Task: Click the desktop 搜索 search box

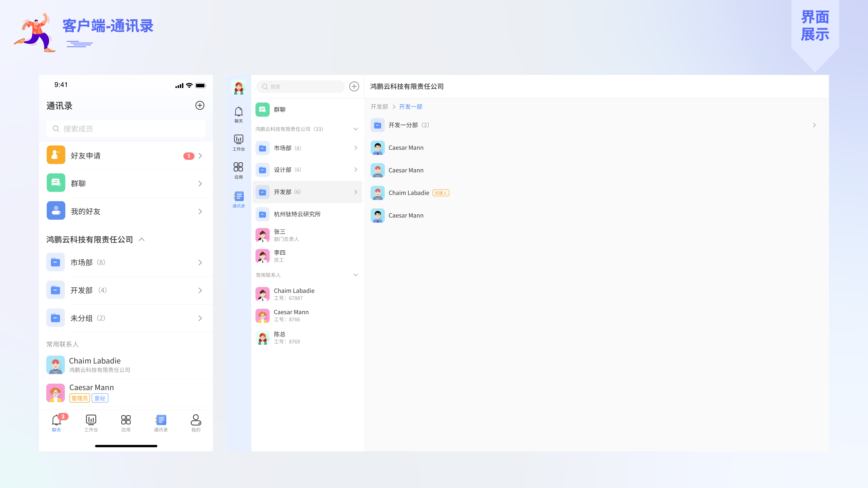Action: click(300, 87)
